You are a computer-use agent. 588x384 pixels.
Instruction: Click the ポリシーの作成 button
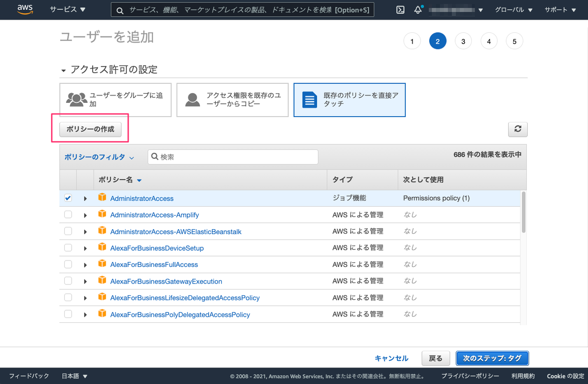90,129
